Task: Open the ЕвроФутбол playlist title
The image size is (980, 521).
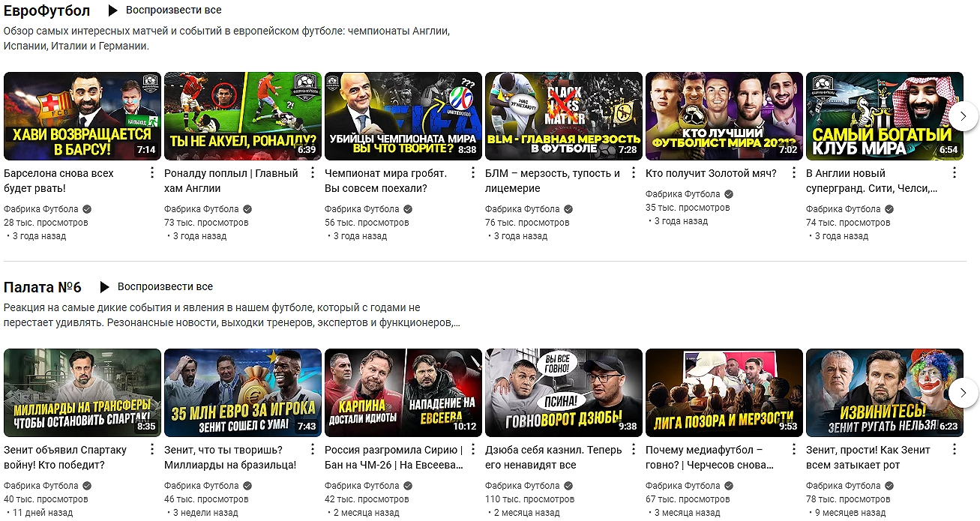Action: click(x=46, y=11)
